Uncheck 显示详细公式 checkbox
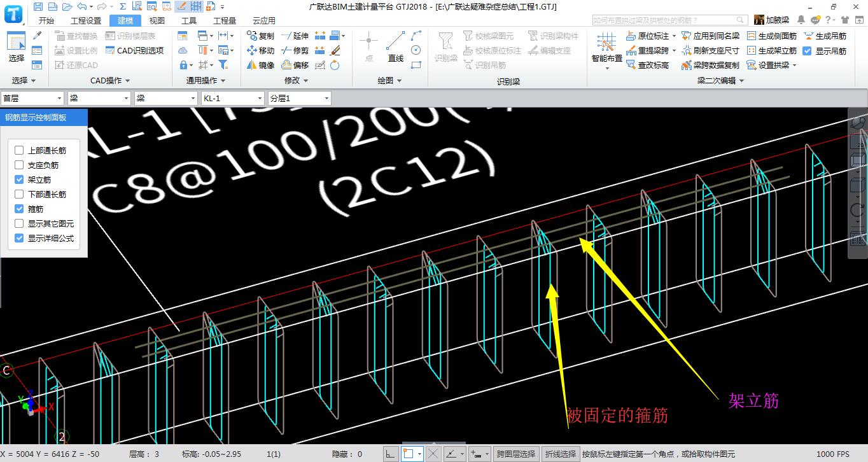Viewport: 868px width, 462px height. coord(19,239)
